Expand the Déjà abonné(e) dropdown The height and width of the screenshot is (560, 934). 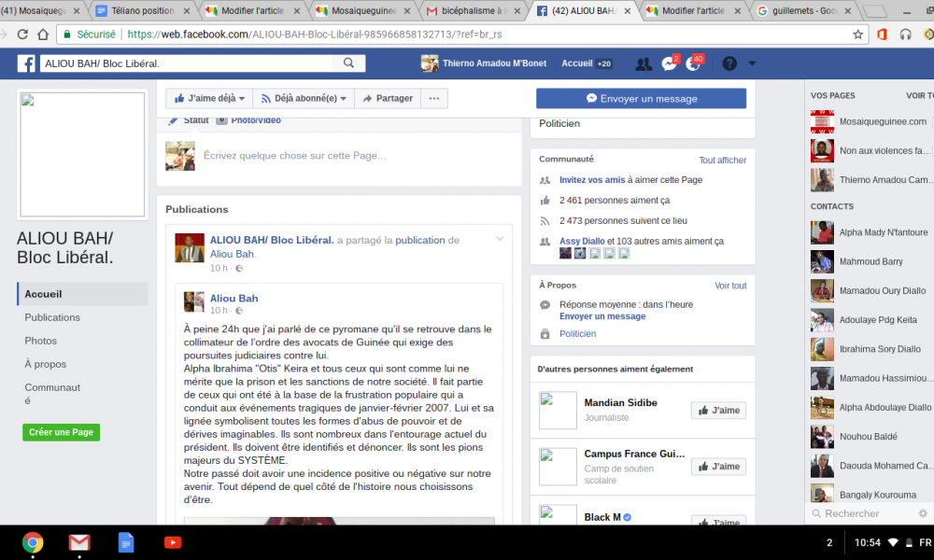click(x=304, y=98)
